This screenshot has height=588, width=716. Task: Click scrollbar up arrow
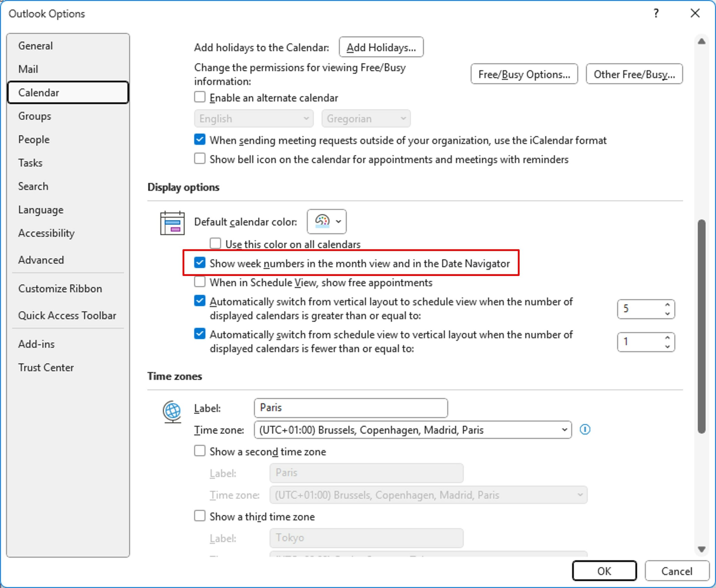click(x=701, y=42)
